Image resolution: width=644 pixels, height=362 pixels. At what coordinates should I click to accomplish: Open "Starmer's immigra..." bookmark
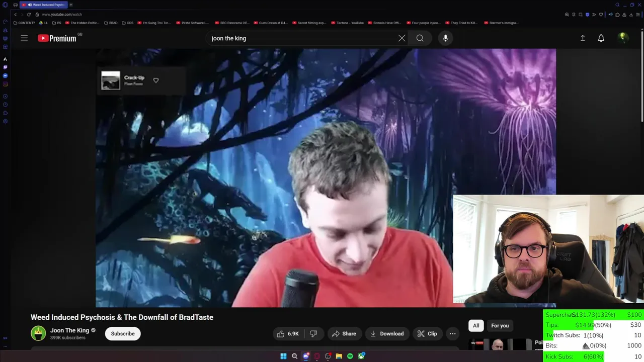point(501,23)
